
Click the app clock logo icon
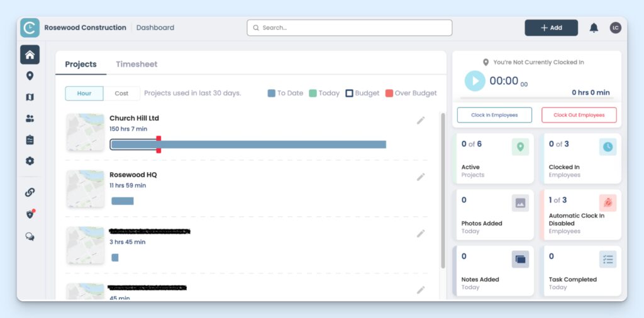tap(30, 28)
